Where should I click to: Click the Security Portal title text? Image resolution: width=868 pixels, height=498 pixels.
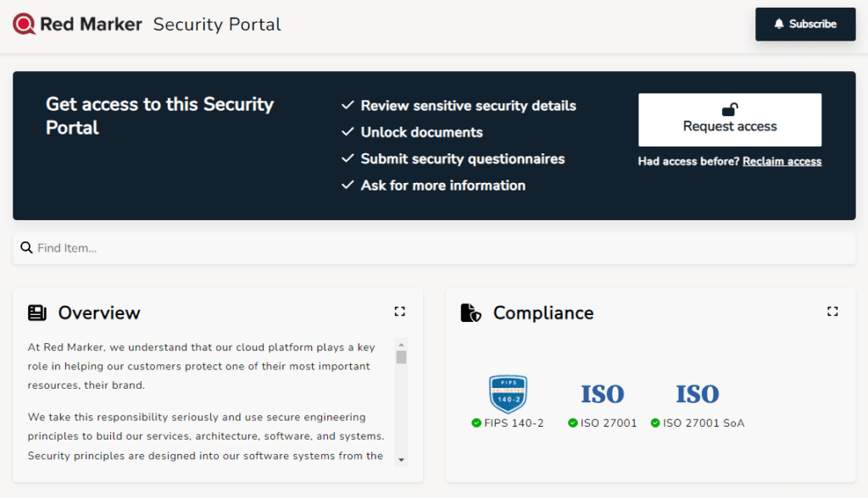(217, 25)
